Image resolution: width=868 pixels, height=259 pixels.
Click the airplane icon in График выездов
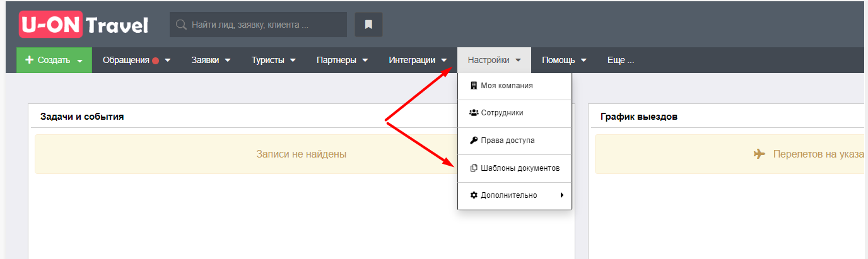759,154
